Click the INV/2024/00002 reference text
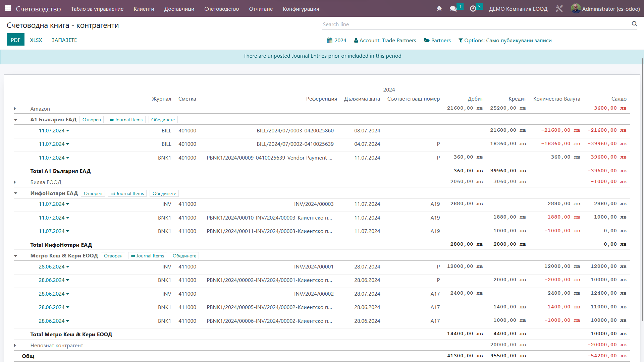Image resolution: width=644 pixels, height=362 pixels. tap(314, 294)
